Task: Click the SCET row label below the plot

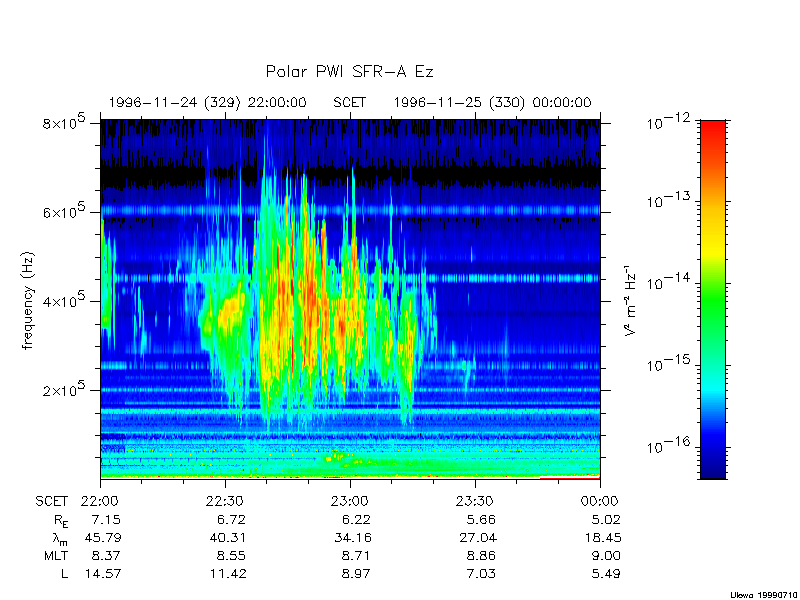Action: pyautogui.click(x=52, y=501)
